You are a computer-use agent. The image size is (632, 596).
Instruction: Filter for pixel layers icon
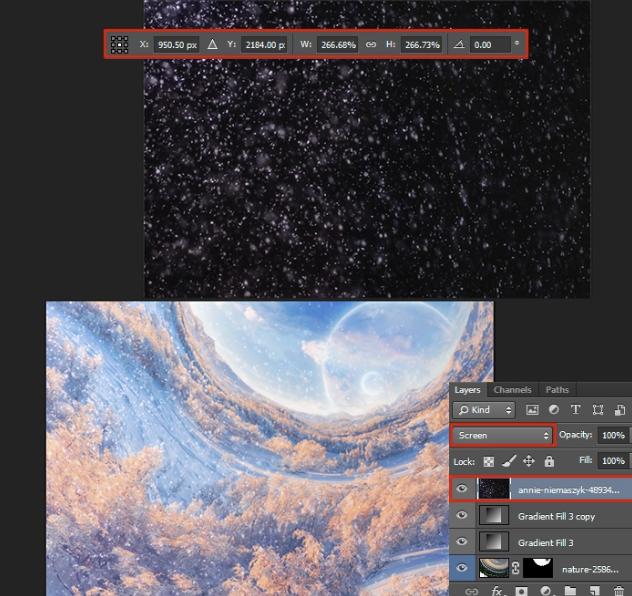(532, 410)
